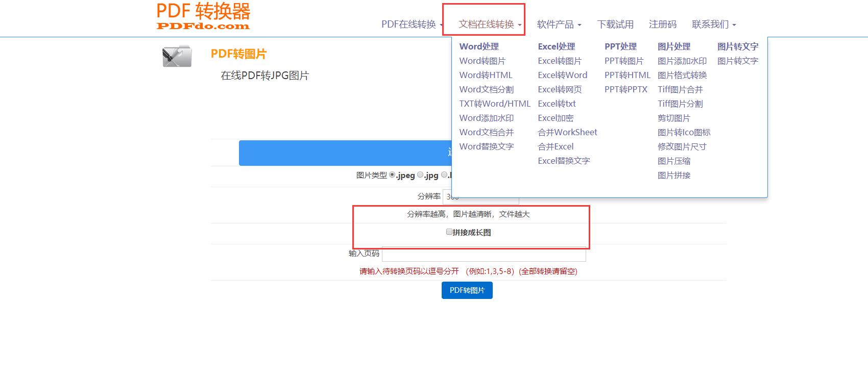The height and width of the screenshot is (377, 868).
Task: Open the 联系我们 dropdown menu
Action: coord(714,24)
